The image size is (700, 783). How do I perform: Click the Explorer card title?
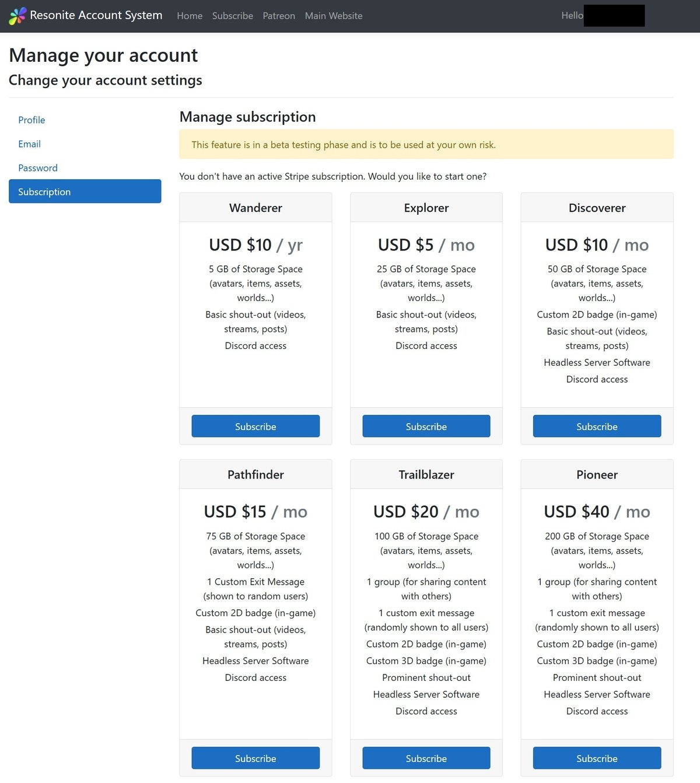pos(426,208)
